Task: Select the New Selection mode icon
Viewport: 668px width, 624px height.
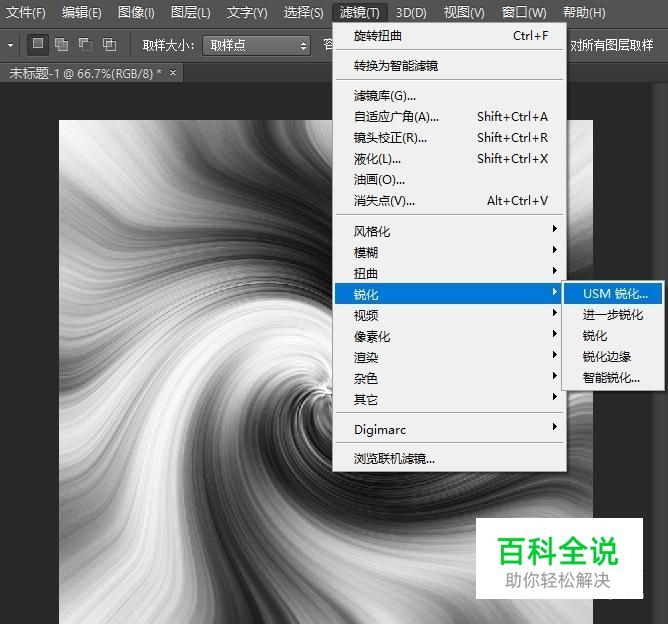Action: (x=37, y=44)
